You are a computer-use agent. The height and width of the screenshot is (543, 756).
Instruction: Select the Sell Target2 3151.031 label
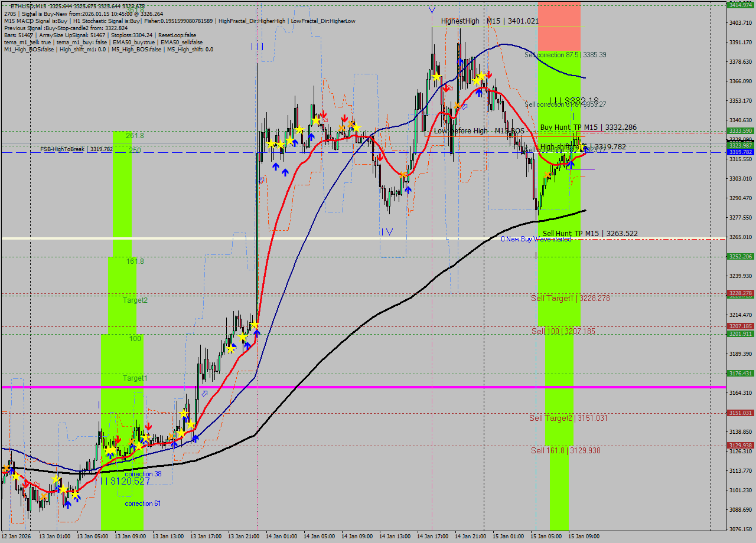(x=568, y=418)
